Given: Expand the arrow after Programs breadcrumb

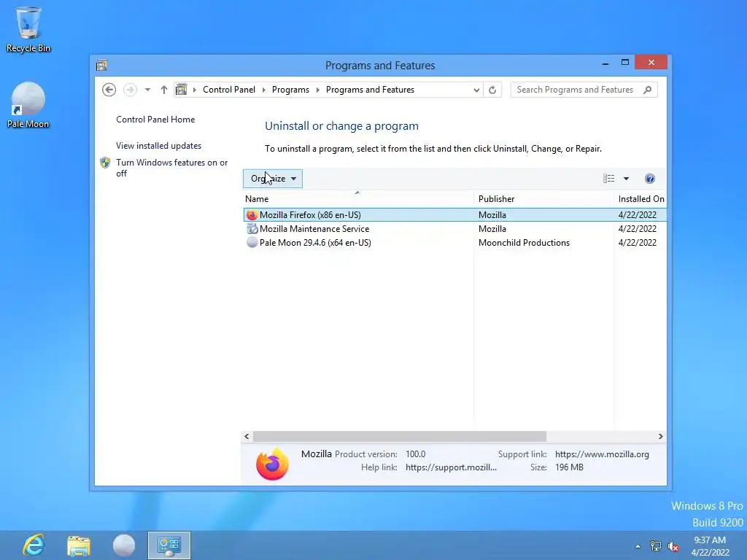Looking at the screenshot, I should [x=318, y=90].
